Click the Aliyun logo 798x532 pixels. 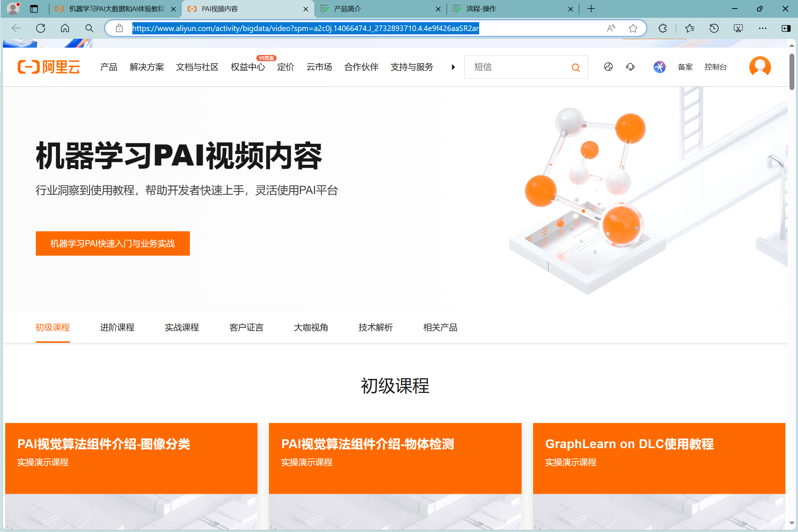49,67
